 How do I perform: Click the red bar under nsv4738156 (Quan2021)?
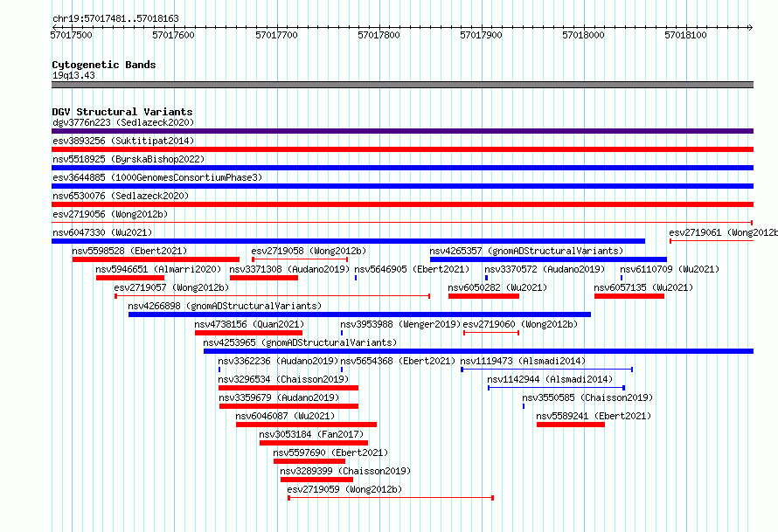pos(248,333)
